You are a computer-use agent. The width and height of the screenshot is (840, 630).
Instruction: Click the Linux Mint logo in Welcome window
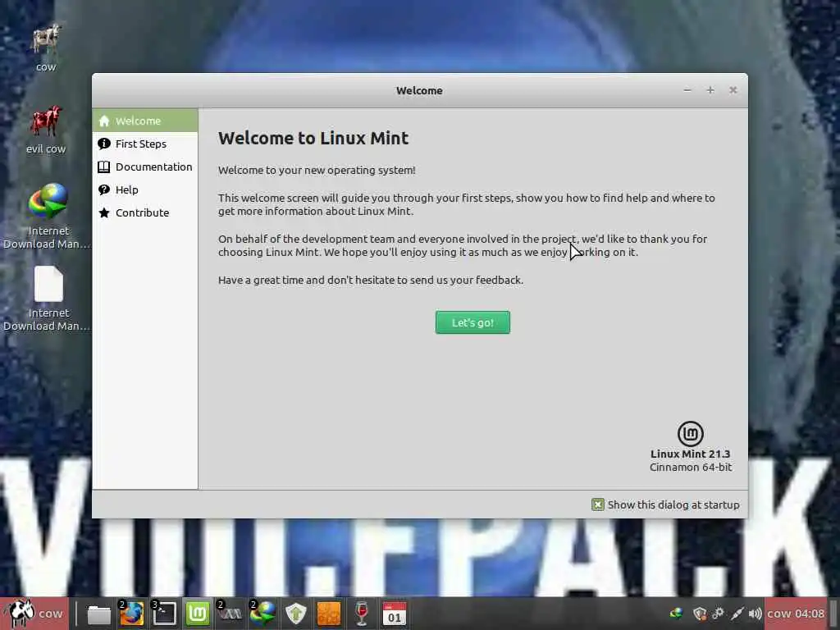690,433
